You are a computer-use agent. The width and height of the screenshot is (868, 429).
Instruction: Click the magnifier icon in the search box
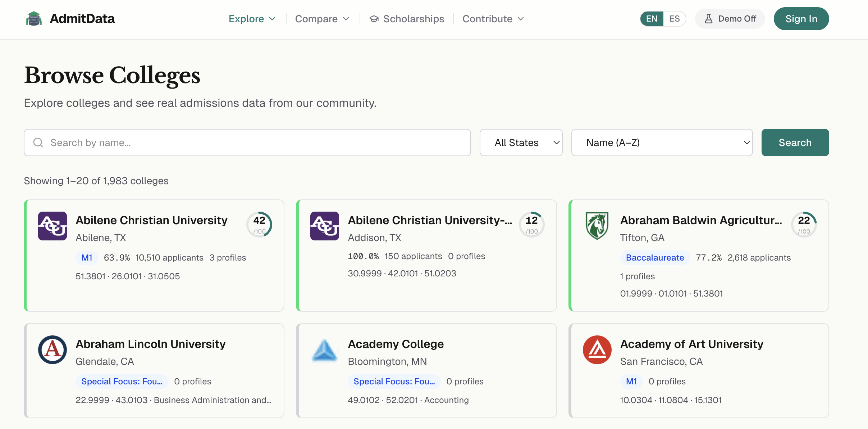(38, 143)
